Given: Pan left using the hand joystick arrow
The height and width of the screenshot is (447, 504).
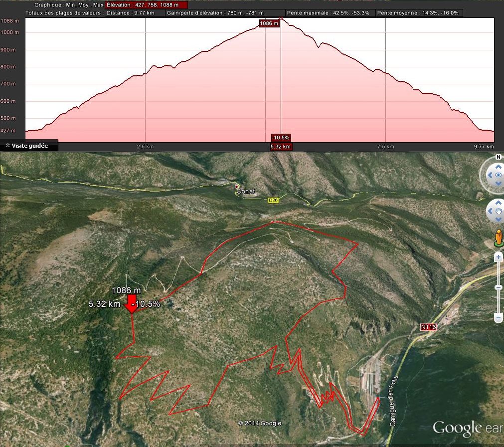Looking at the screenshot, I should click(x=491, y=212).
